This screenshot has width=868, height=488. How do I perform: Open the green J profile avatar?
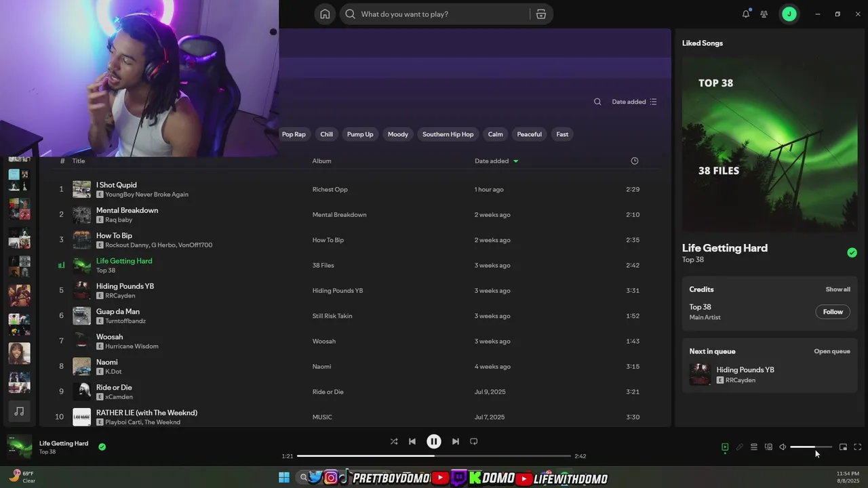[x=789, y=14]
